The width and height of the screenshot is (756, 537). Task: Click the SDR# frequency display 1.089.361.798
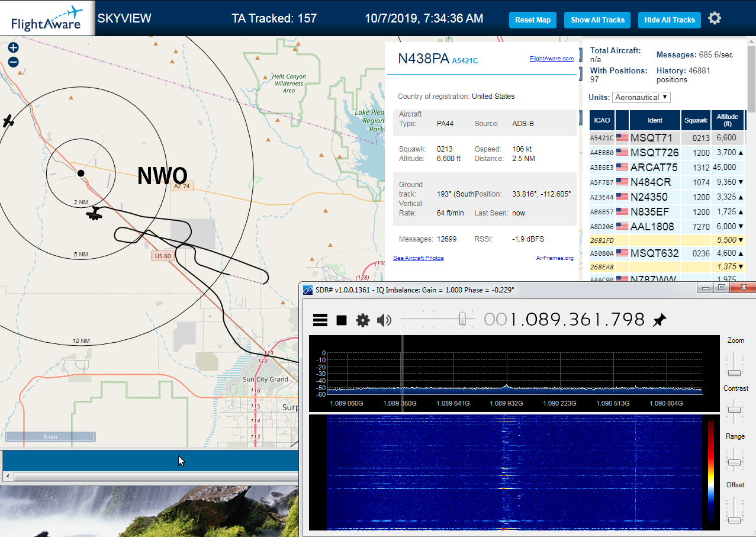[x=564, y=320]
